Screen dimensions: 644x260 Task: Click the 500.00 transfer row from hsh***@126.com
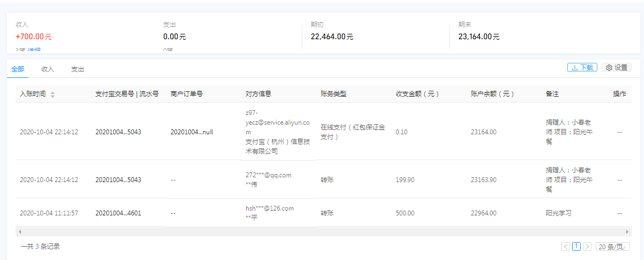pyautogui.click(x=322, y=213)
